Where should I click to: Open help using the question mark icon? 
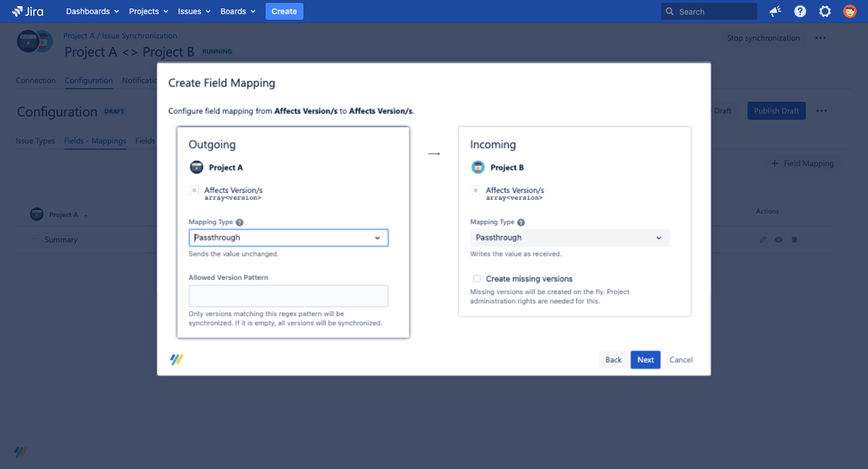(x=800, y=11)
